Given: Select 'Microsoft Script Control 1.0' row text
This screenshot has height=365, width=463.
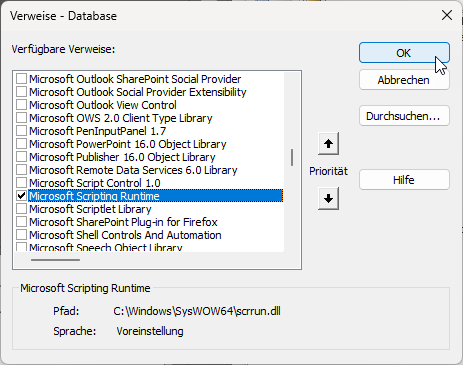Looking at the screenshot, I should 95,183.
